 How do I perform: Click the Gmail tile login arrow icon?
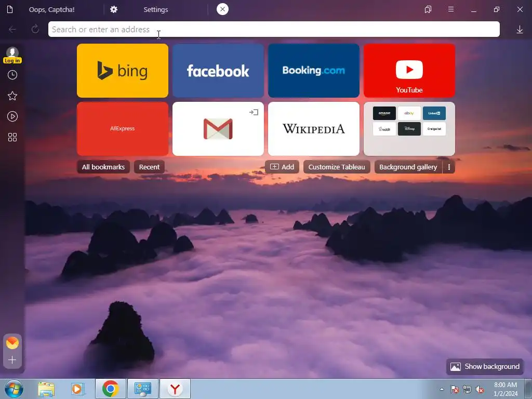point(254,112)
